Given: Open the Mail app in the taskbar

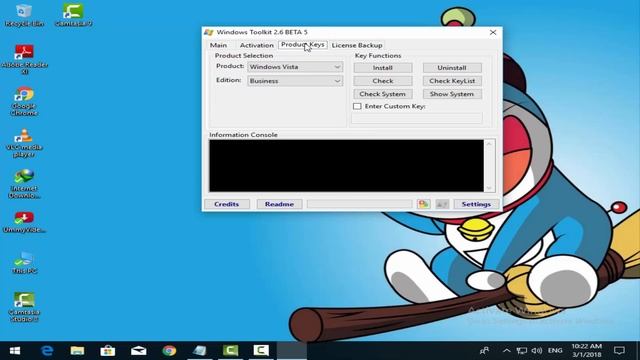Looking at the screenshot, I should 139,351.
